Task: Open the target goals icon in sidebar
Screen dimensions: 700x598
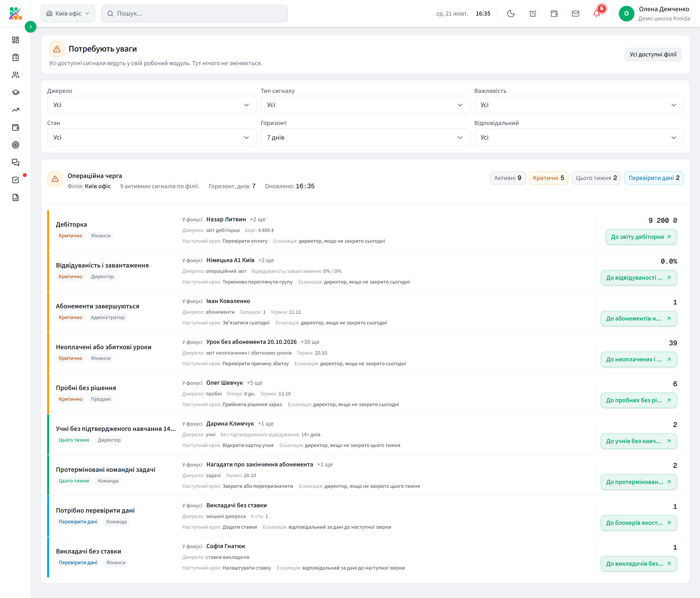Action: tap(16, 145)
